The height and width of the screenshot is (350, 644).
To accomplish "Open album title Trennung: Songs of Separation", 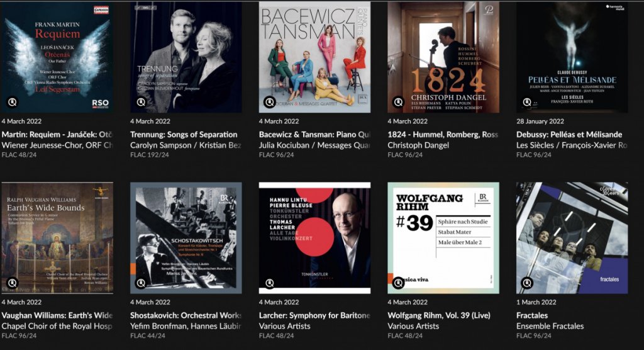I will pyautogui.click(x=184, y=135).
